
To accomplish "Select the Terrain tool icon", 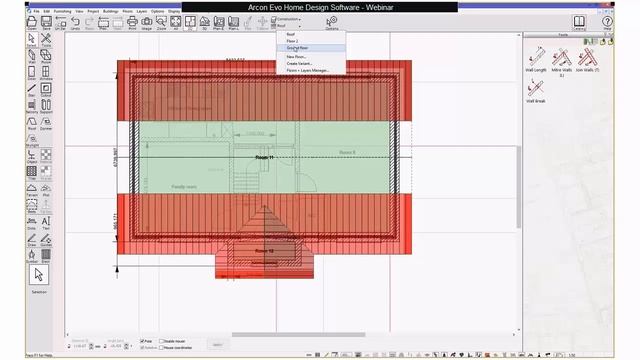I will click(32, 190).
